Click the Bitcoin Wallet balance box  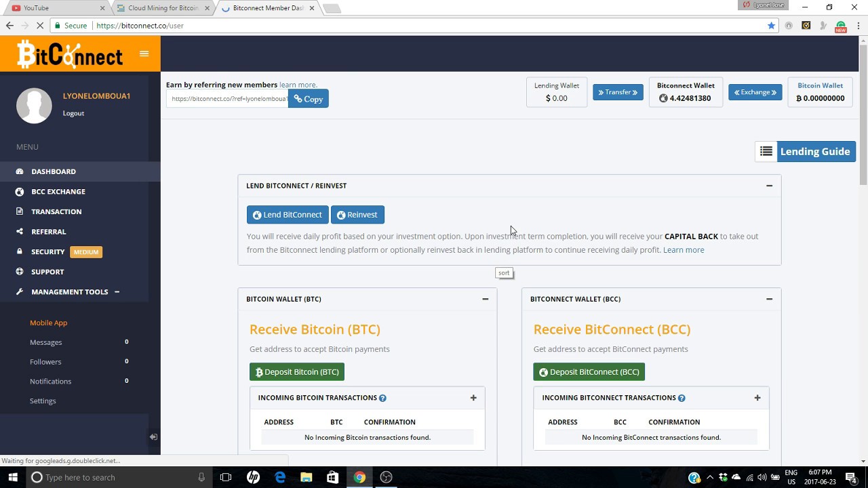[x=820, y=92]
